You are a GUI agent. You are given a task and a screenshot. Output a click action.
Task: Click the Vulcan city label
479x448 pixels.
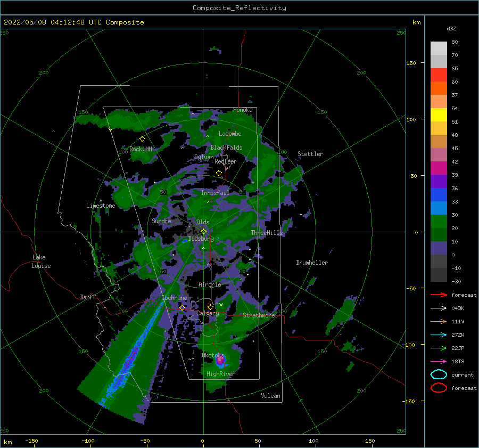[271, 396]
